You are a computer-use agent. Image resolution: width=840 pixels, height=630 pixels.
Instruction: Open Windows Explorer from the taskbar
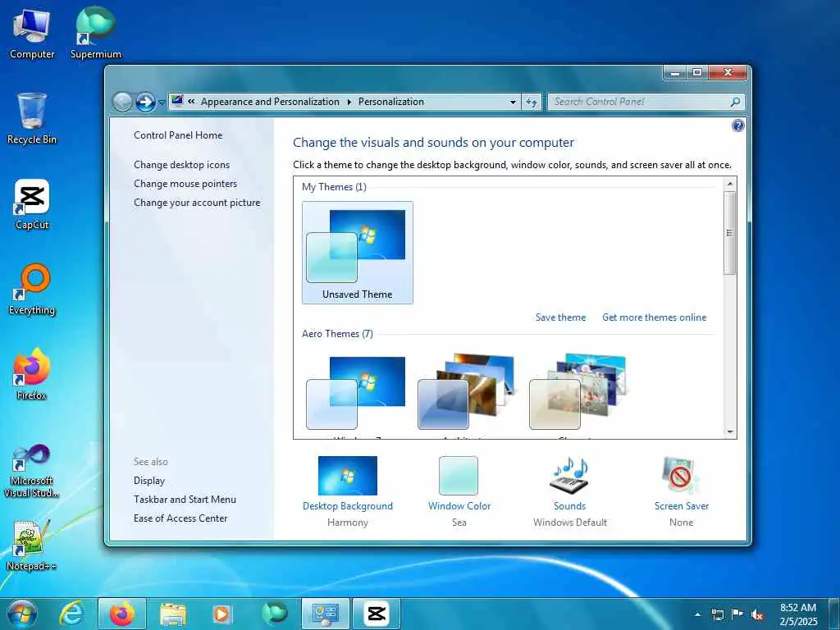pyautogui.click(x=173, y=615)
